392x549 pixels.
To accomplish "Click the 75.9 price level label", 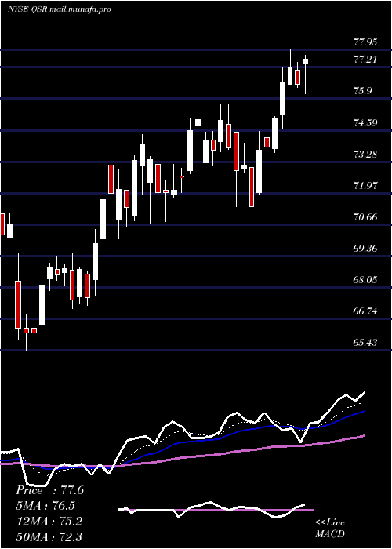I will [x=363, y=91].
